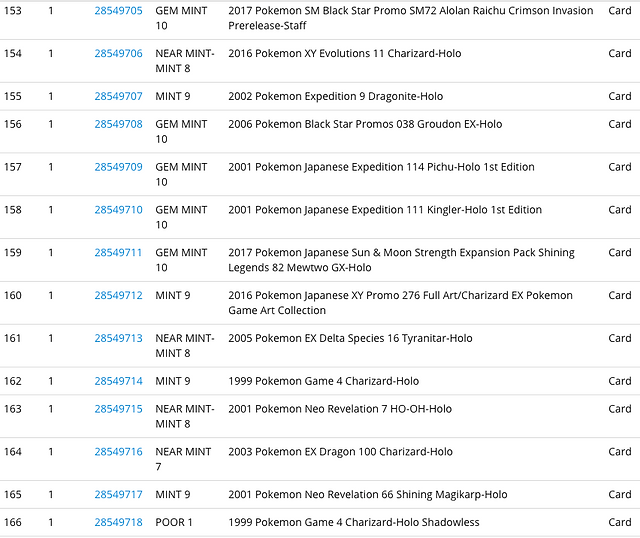Select 'Card' type in row 157

pyautogui.click(x=620, y=167)
